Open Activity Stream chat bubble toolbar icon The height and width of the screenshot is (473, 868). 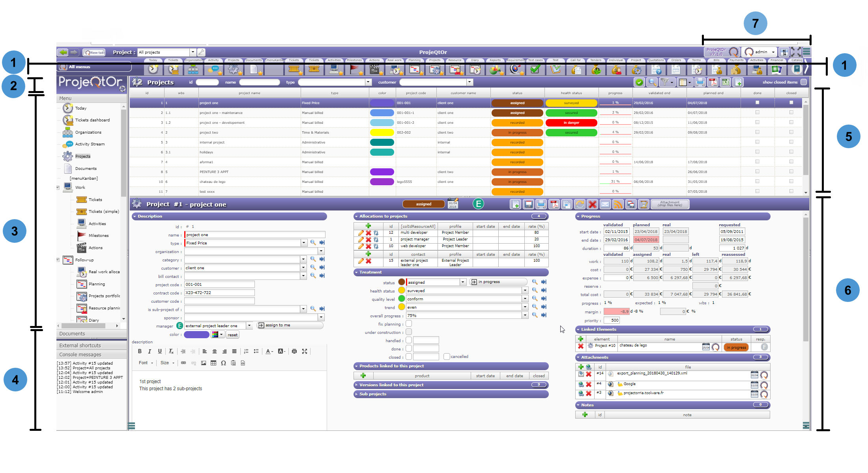(213, 70)
